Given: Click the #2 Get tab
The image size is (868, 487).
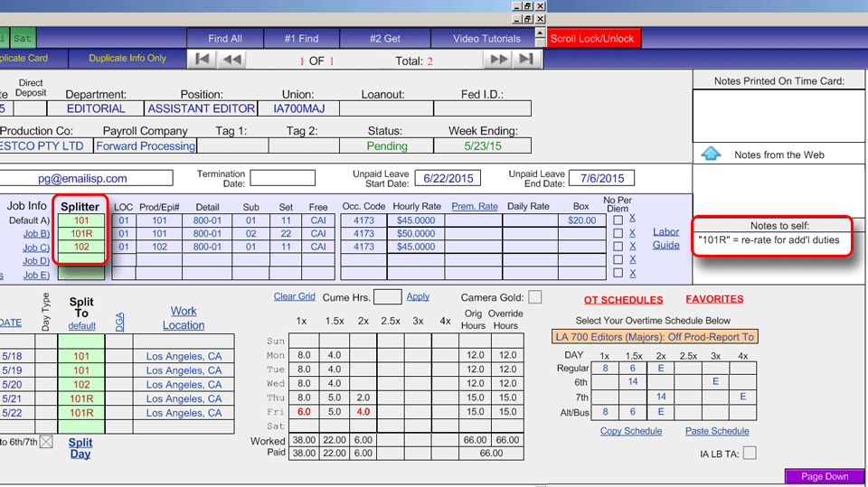Looking at the screenshot, I should click(x=385, y=38).
